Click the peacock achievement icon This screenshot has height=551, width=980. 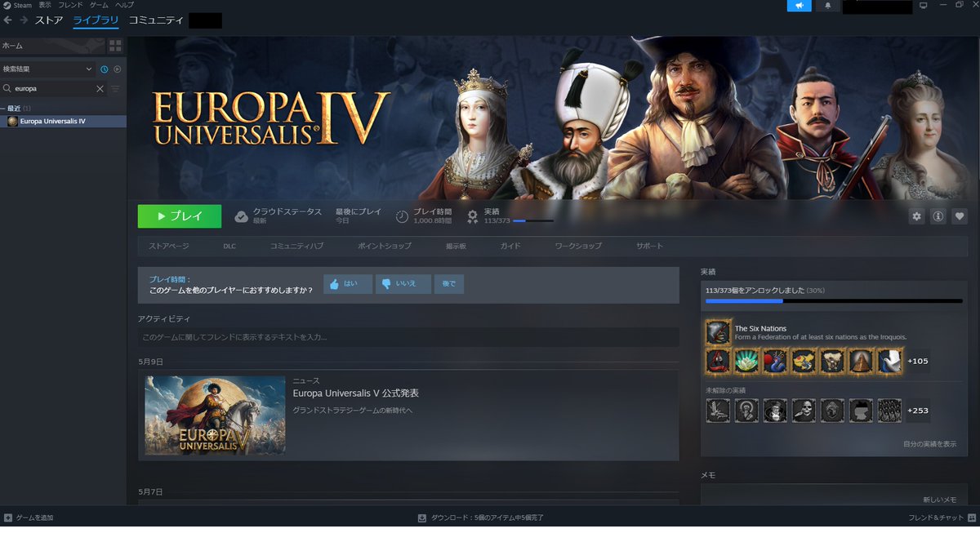(775, 362)
